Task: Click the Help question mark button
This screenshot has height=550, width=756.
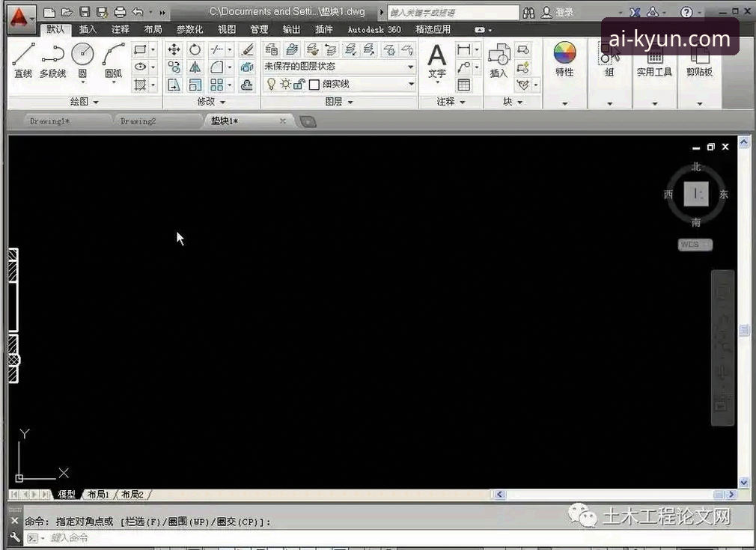Action: pos(686,13)
